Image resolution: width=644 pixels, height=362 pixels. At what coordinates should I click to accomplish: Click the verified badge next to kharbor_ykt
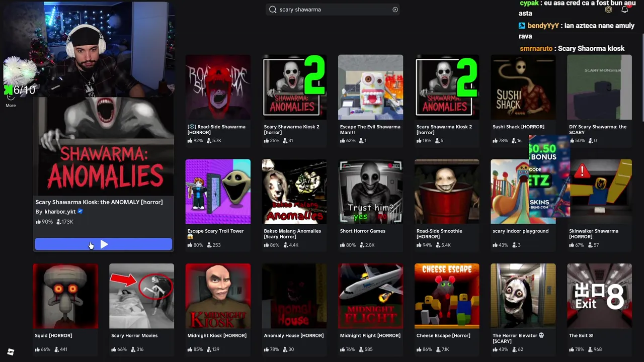pos(80,212)
